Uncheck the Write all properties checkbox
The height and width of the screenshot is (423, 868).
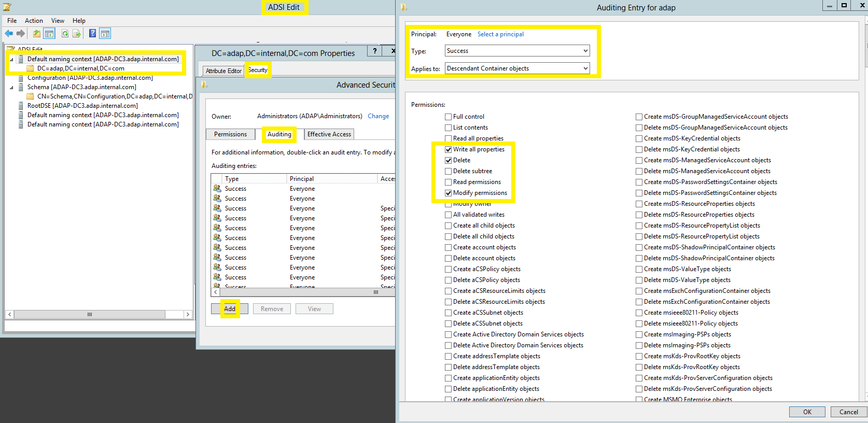pyautogui.click(x=448, y=149)
